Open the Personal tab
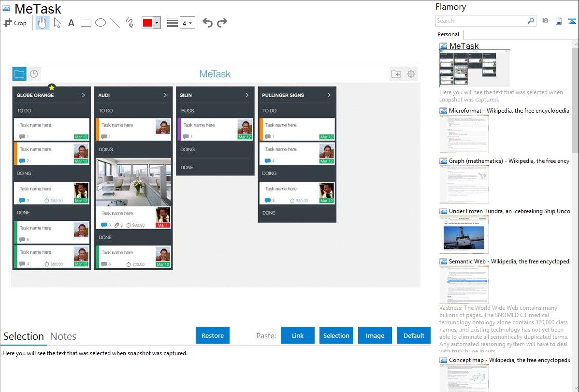 (449, 34)
